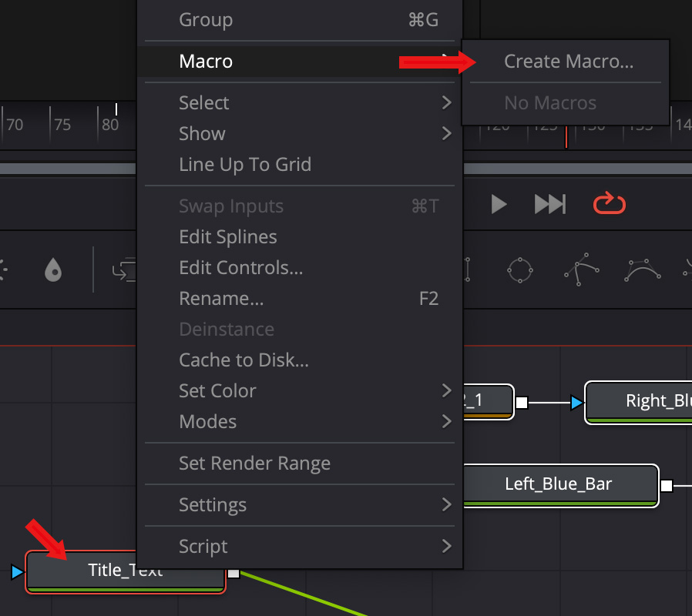Click Rename... in the context menu
The height and width of the screenshot is (616, 692).
click(221, 298)
